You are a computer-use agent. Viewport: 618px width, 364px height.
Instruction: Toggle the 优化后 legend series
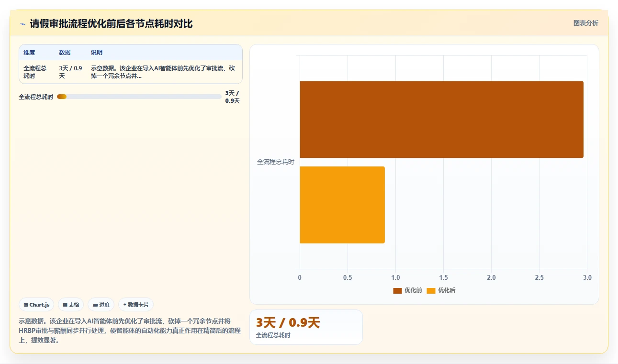[441, 290]
